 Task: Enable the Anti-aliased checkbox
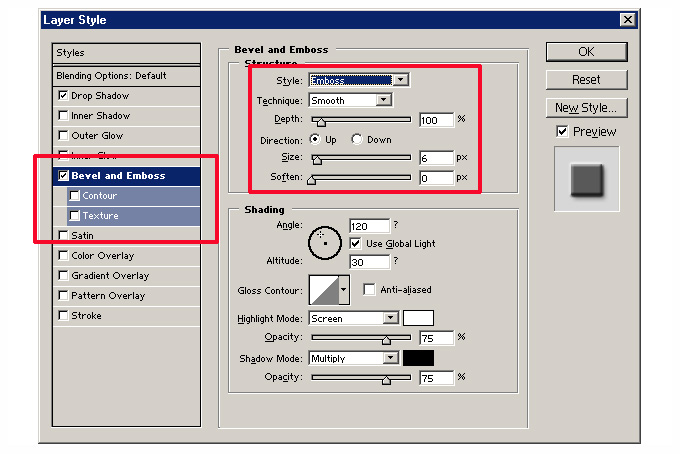[369, 290]
